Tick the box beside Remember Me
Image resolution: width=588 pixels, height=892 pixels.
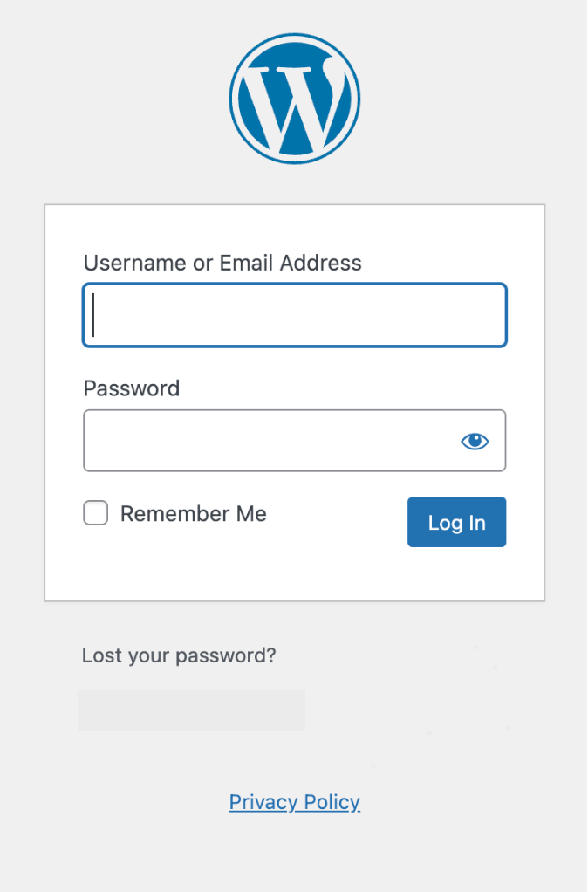tap(96, 513)
